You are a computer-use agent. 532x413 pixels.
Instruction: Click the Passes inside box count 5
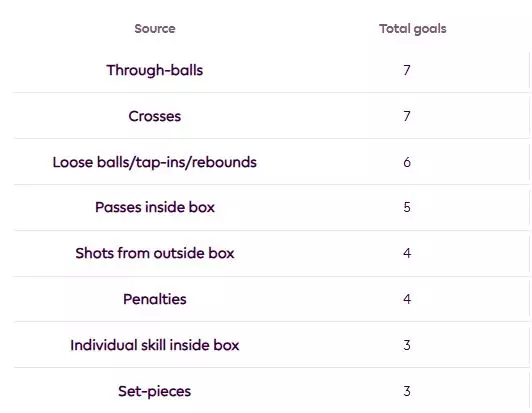click(x=407, y=207)
